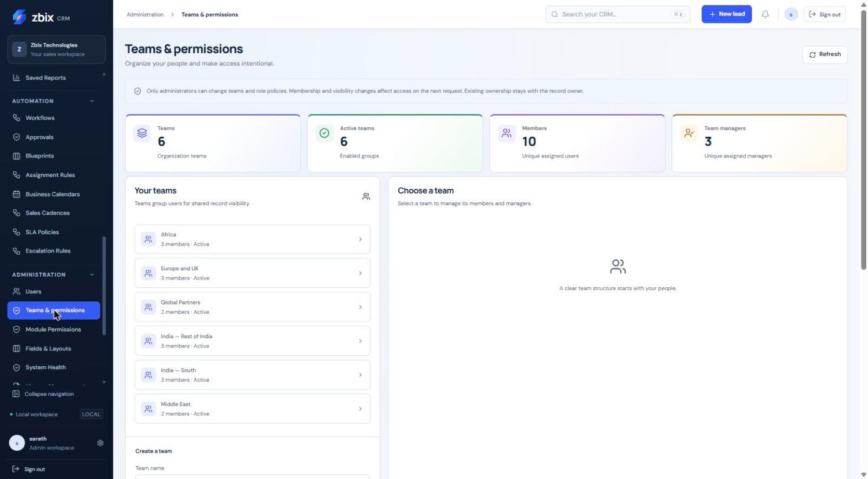Viewport: 868px width, 479px height.
Task: Open System Health in the sidebar
Action: coord(54,368)
